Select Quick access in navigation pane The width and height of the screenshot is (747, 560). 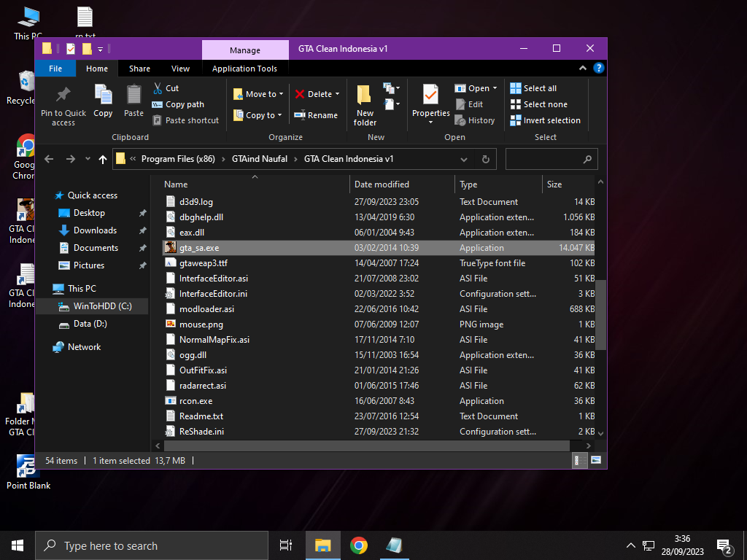pyautogui.click(x=93, y=195)
